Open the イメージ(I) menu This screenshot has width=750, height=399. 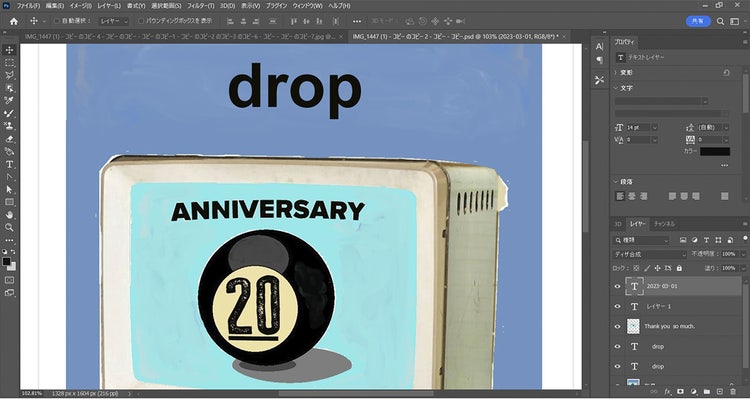click(80, 6)
